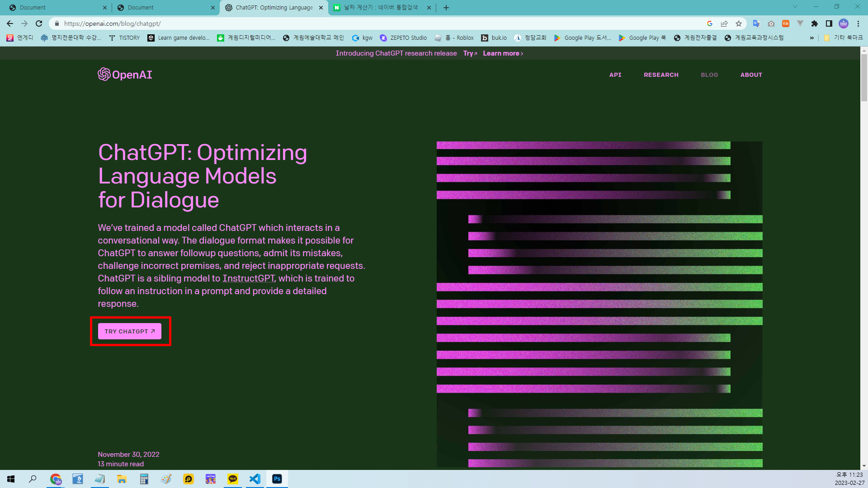The height and width of the screenshot is (488, 868).
Task: Open KakaoTalk from the taskbar
Action: [x=233, y=479]
